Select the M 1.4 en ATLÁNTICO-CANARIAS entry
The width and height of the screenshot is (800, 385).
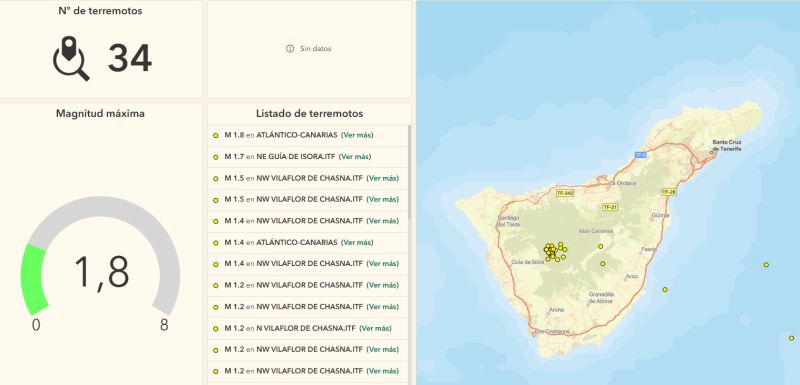point(308,242)
